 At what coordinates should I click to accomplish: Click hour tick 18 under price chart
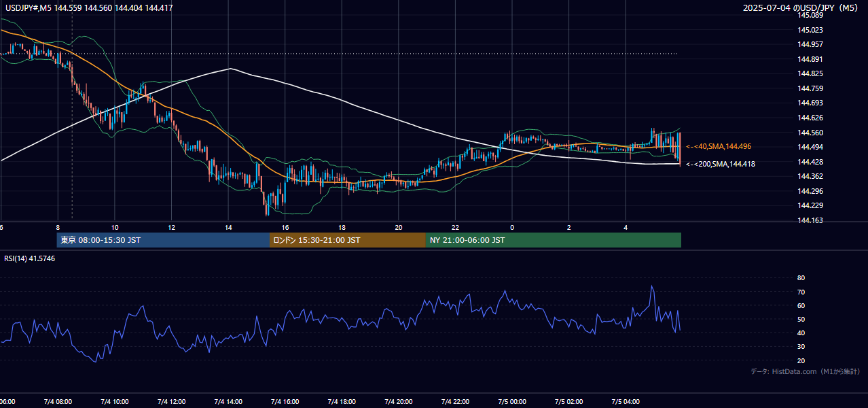(342, 227)
